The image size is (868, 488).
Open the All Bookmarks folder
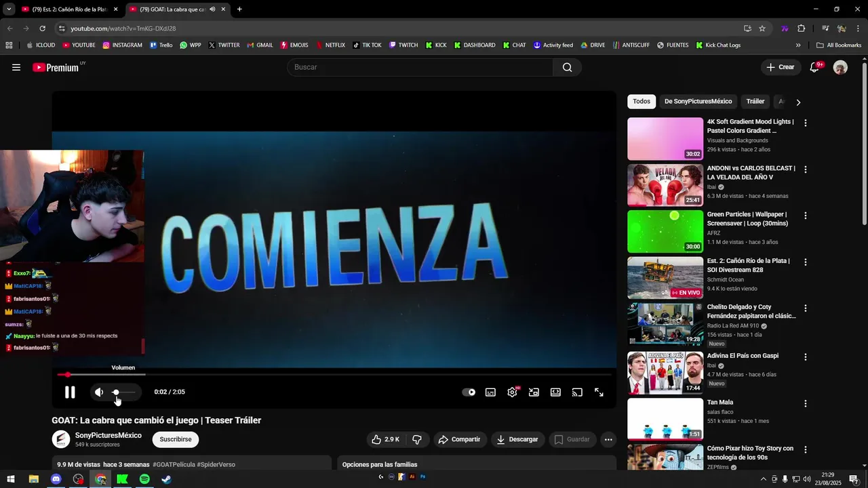tap(839, 45)
